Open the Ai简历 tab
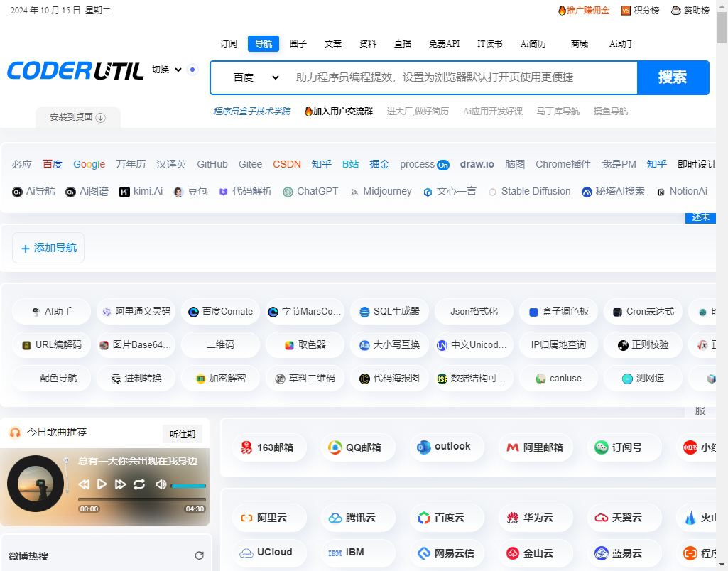The image size is (728, 571). click(x=533, y=43)
